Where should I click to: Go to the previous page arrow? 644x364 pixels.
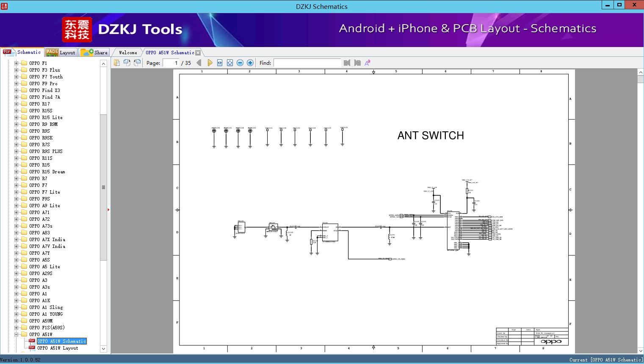[x=199, y=63]
